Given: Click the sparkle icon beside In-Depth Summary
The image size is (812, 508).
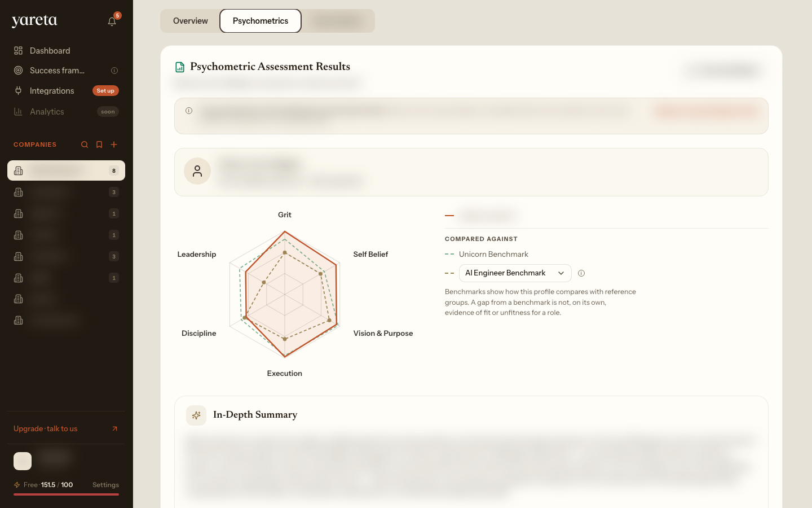Looking at the screenshot, I should (196, 415).
